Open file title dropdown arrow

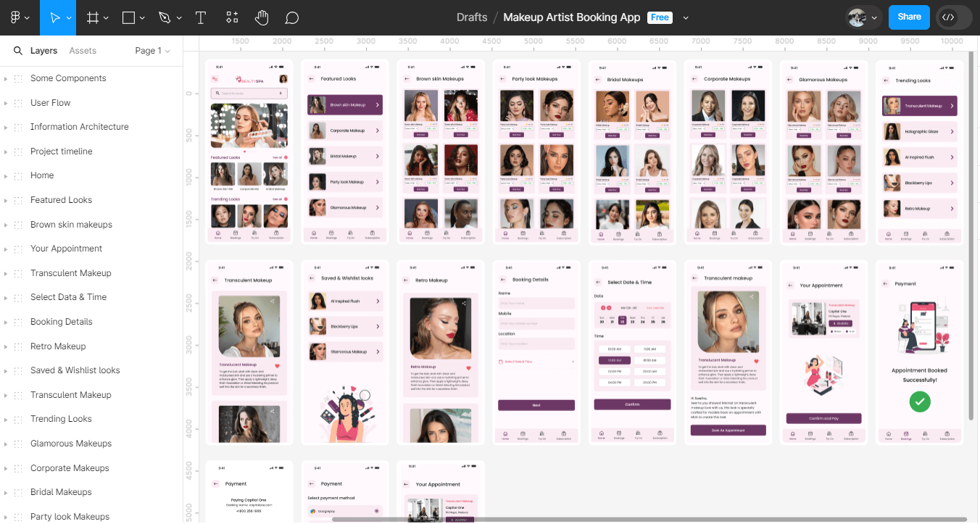click(x=686, y=17)
